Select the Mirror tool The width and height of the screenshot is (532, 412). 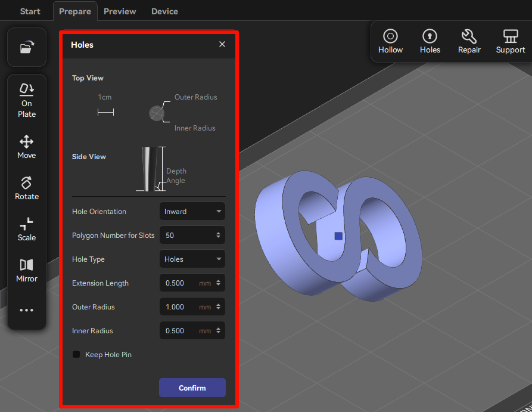tap(26, 271)
